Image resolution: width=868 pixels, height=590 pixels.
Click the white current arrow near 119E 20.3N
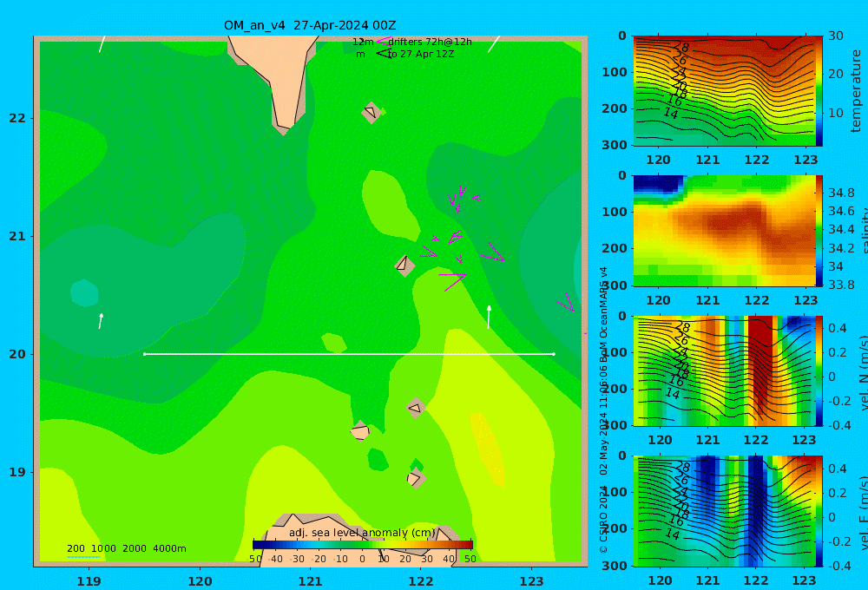coord(101,321)
